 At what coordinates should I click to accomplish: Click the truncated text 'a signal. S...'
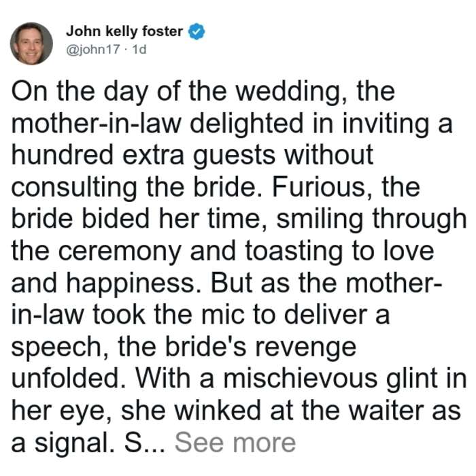88,443
